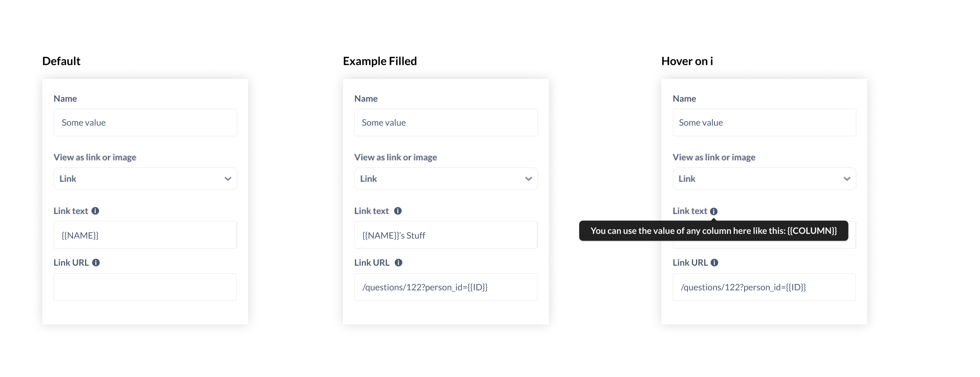This screenshot has width=980, height=377.
Task: Click the empty Link URL field in Default panel
Action: click(x=145, y=287)
